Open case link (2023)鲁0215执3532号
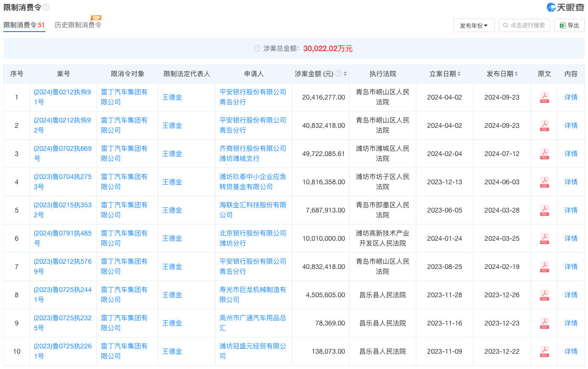The image size is (588, 369). coord(63,210)
